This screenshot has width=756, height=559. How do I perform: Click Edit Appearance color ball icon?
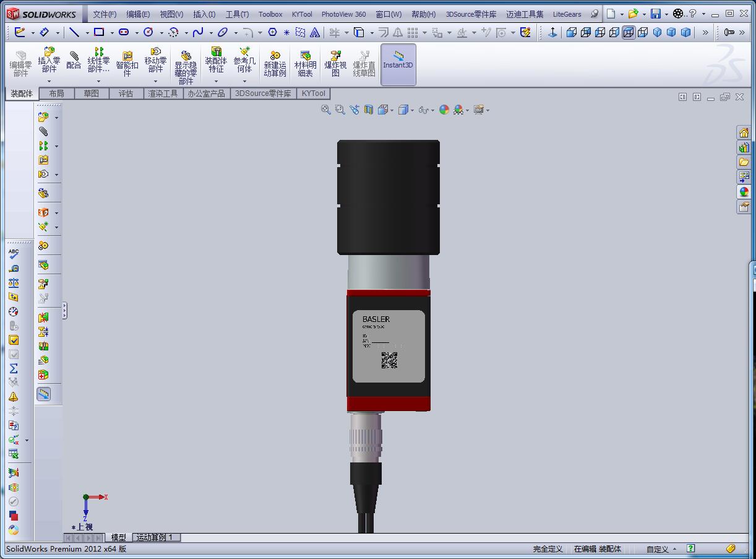(444, 110)
